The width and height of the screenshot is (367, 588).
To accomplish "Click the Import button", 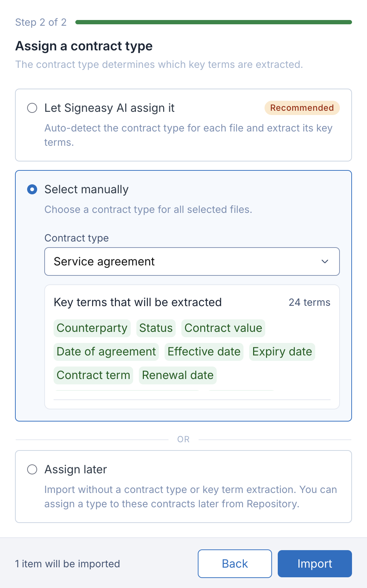I will coord(315,564).
